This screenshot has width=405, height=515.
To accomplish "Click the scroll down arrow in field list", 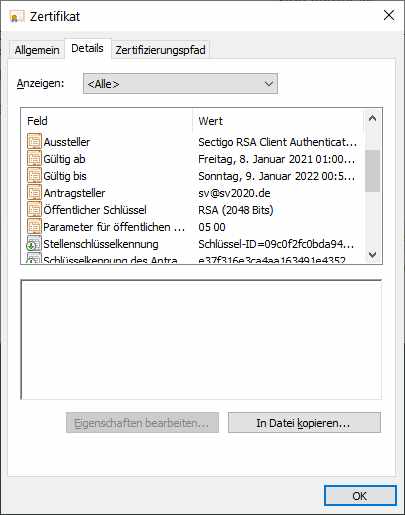I will click(372, 255).
